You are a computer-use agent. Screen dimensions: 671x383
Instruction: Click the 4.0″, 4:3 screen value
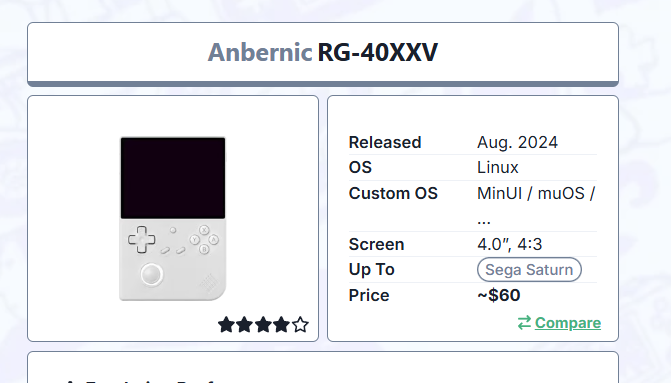pyautogui.click(x=510, y=244)
